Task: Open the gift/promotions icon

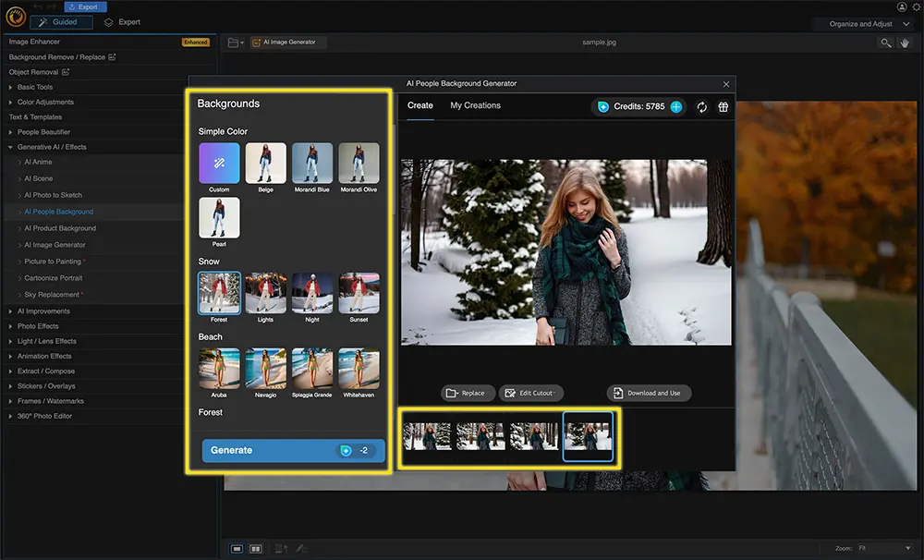Action: coord(723,106)
